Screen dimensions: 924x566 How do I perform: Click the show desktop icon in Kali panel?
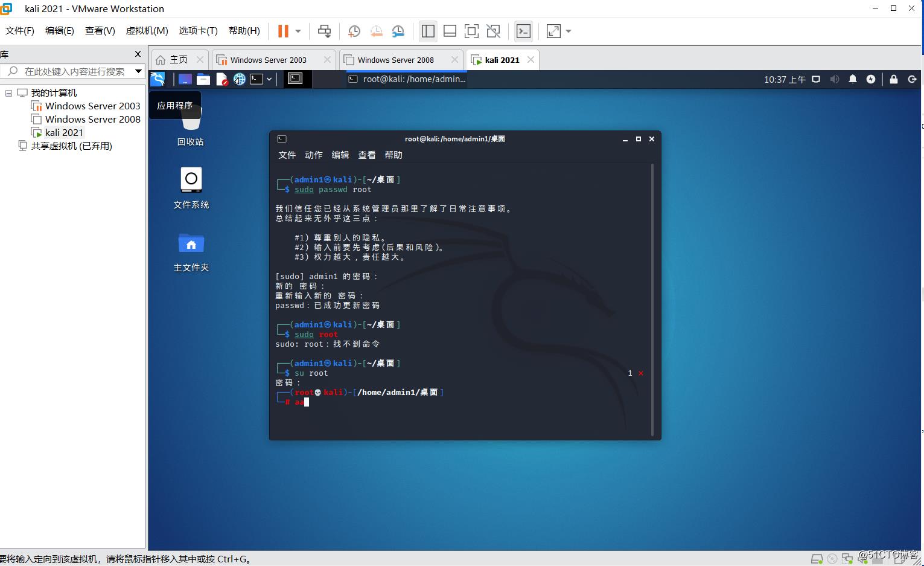(x=185, y=79)
